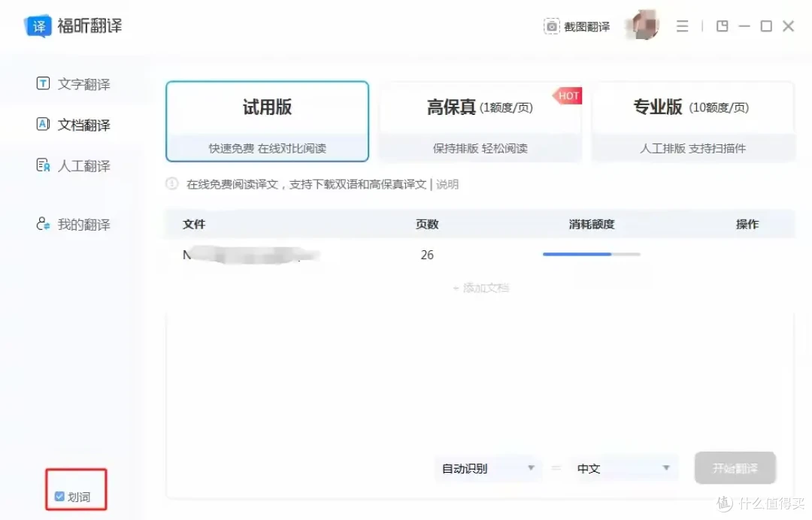Click the 页数 column header
This screenshot has height=520, width=812.
pyautogui.click(x=427, y=224)
